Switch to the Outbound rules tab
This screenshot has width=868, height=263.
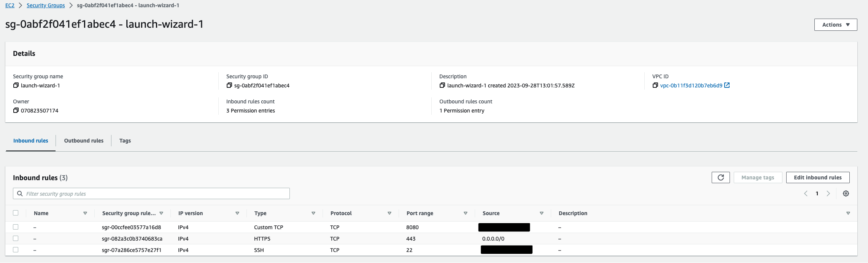pos(84,141)
